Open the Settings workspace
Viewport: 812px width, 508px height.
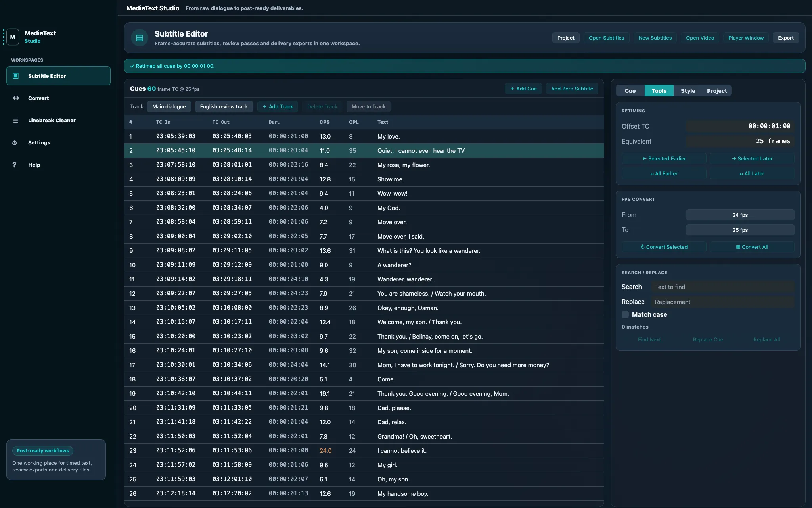(58, 142)
